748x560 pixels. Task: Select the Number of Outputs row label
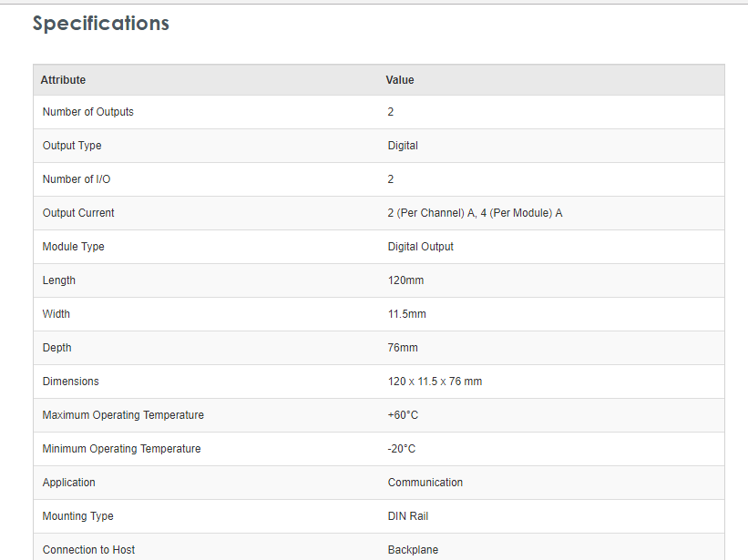[x=87, y=112]
